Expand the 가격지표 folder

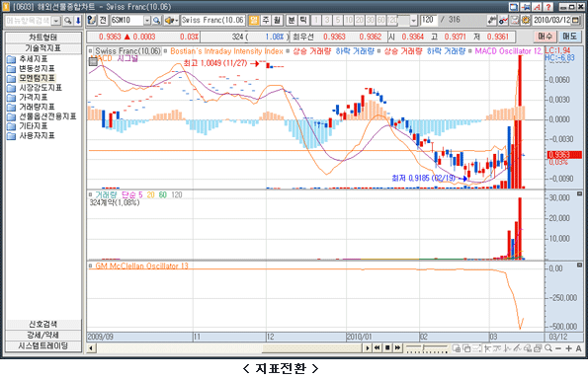pos(28,98)
